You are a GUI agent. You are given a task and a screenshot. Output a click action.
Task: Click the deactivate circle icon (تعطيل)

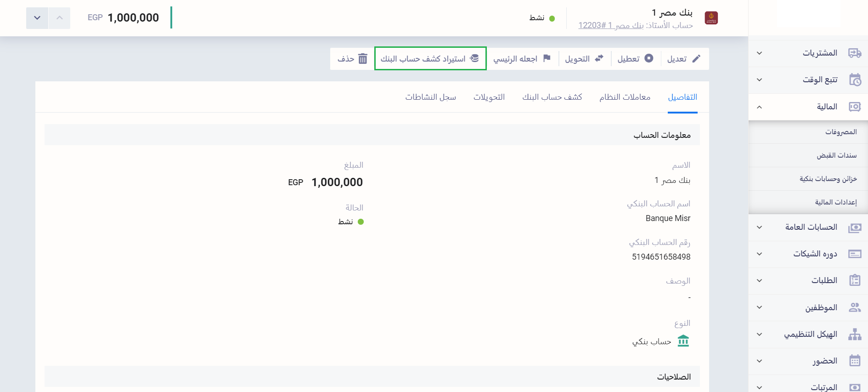[x=648, y=58]
